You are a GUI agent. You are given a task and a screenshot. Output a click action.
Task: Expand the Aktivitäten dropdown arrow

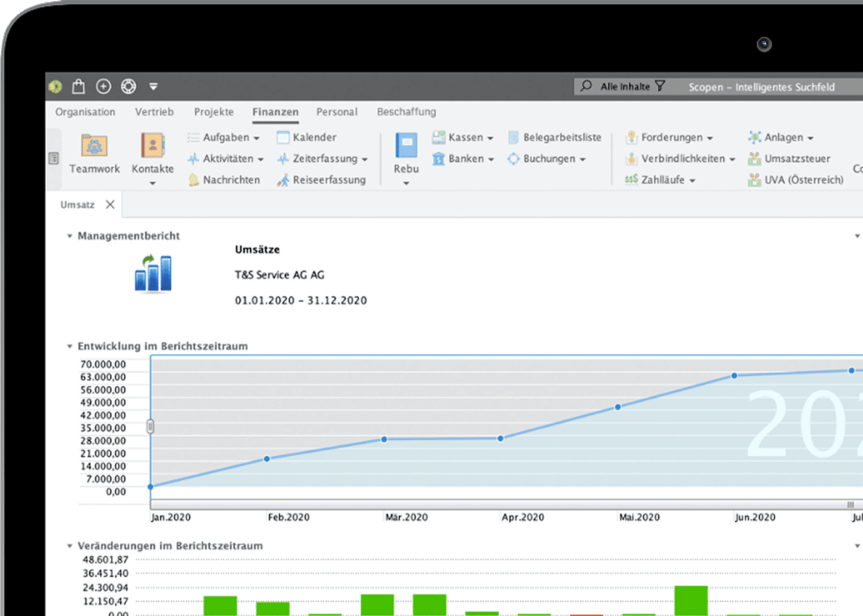click(261, 160)
